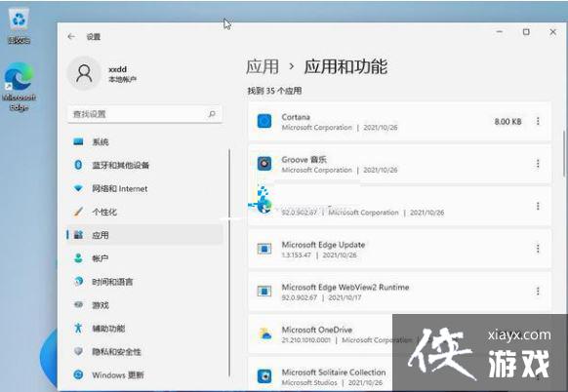Screen dimensions: 568x392
Task: Open the three-dot menu for the 92.0.902.67 Microsoft Corporation row
Action: (x=538, y=206)
